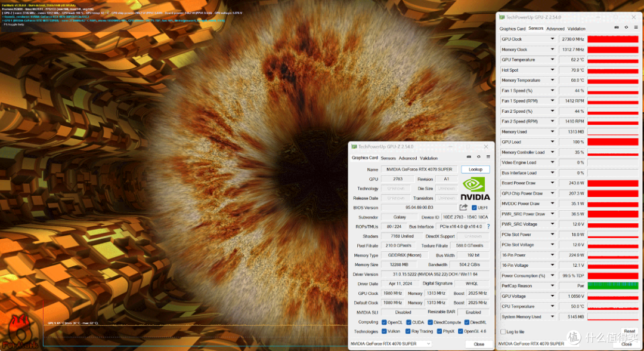The height and width of the screenshot is (351, 644).
Task: Click the refresh icon in Graphics Card window
Action: (478, 157)
